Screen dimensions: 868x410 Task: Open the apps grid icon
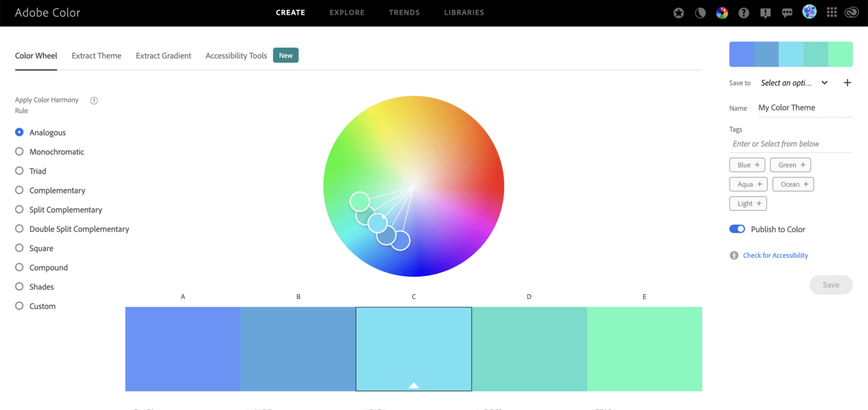pyautogui.click(x=831, y=12)
